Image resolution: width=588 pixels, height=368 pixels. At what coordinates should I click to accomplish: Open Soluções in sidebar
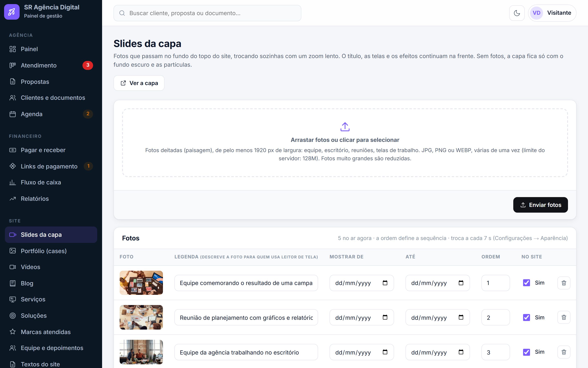pyautogui.click(x=51, y=316)
